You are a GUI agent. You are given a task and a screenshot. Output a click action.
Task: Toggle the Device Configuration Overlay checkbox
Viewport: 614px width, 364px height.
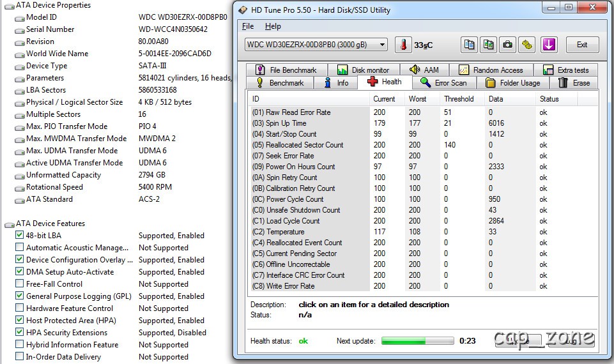coord(19,259)
